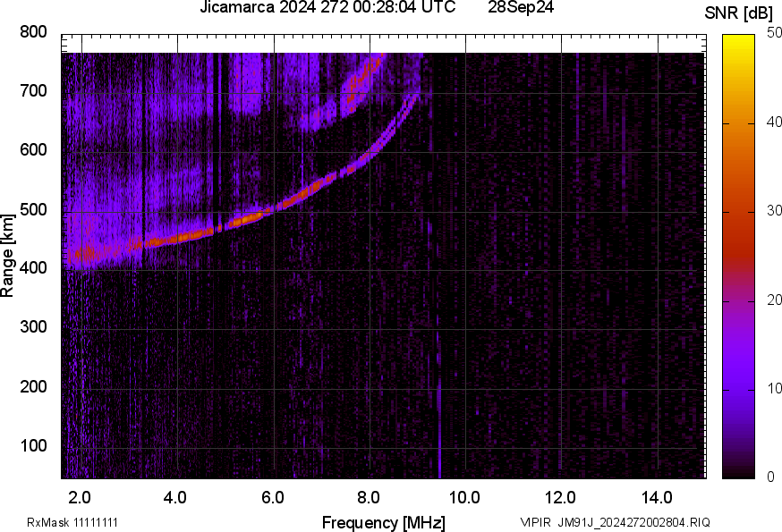Click the 14.0 MHz frequency tick label

658,497
